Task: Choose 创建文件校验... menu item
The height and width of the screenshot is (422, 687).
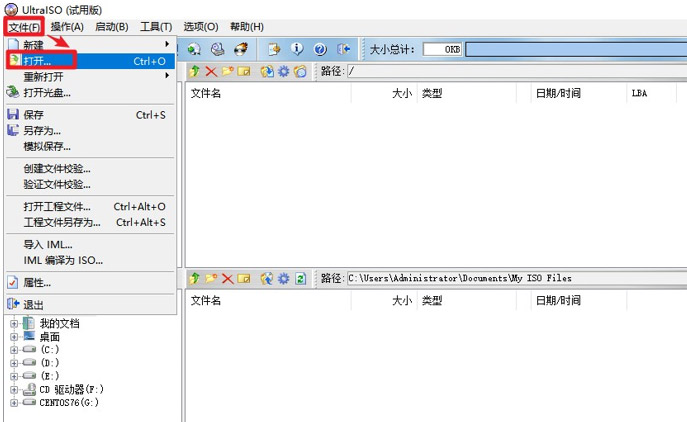Action: tap(89, 169)
